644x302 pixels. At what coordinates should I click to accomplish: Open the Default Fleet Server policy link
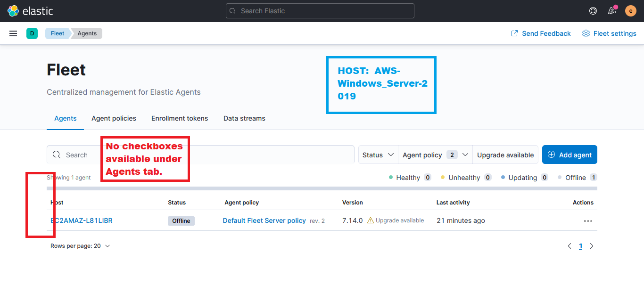tap(264, 220)
